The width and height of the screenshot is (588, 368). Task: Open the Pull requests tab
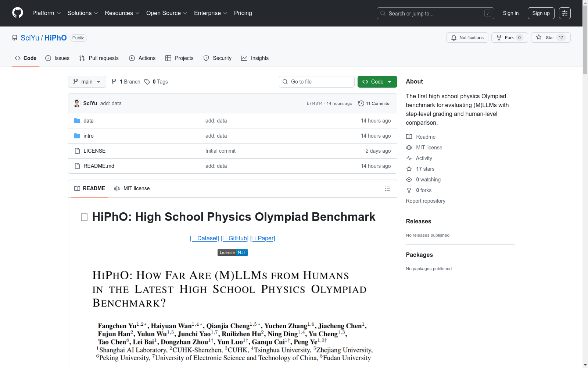[99, 58]
